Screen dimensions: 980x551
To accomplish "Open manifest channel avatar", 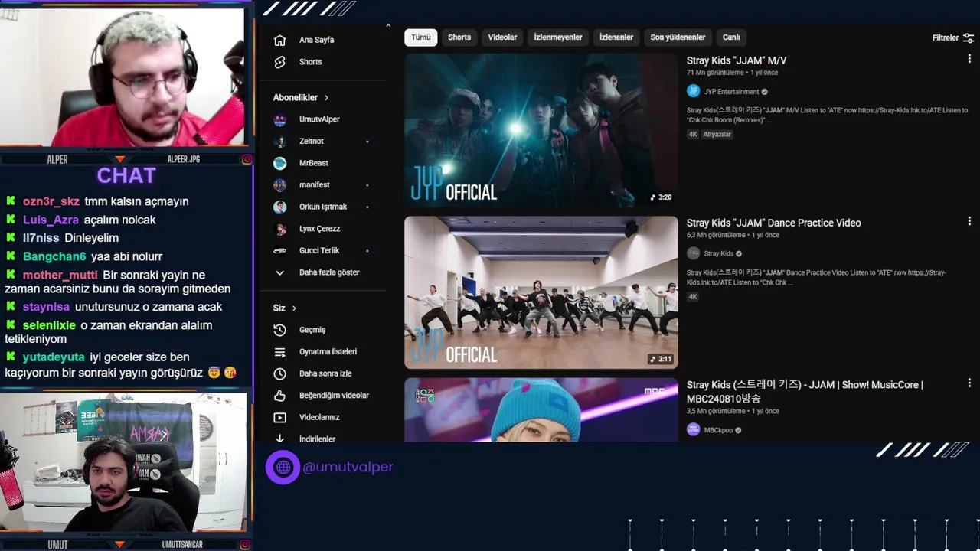I will pos(280,185).
